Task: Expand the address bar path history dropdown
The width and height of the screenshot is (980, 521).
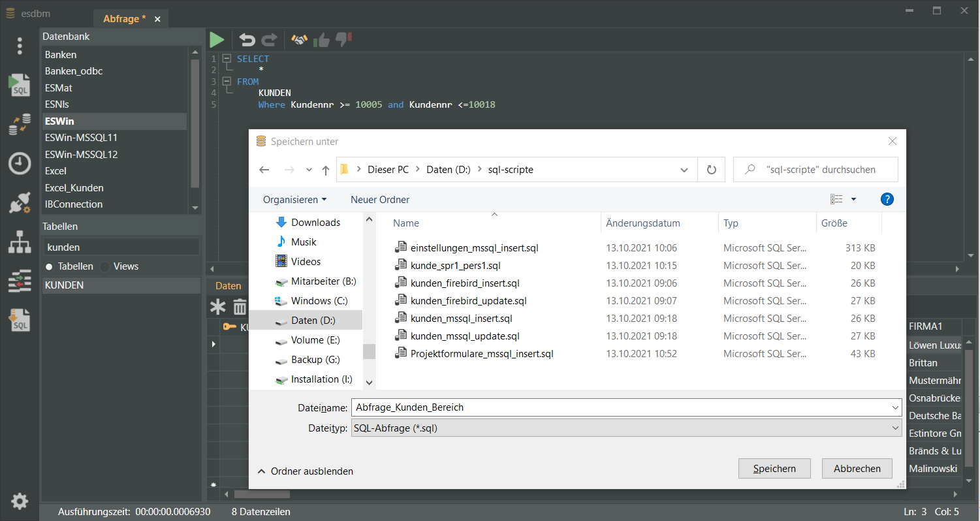Action: click(x=684, y=170)
